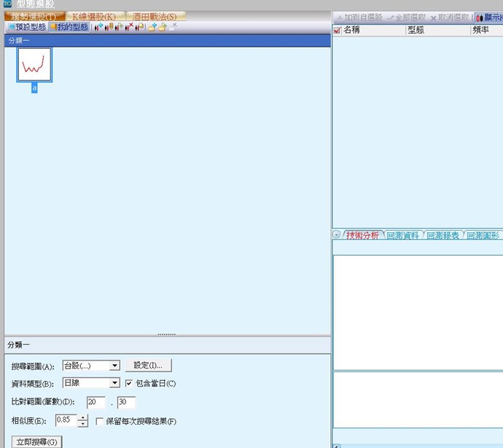Toggle the 包含當日 checkbox

coord(129,383)
